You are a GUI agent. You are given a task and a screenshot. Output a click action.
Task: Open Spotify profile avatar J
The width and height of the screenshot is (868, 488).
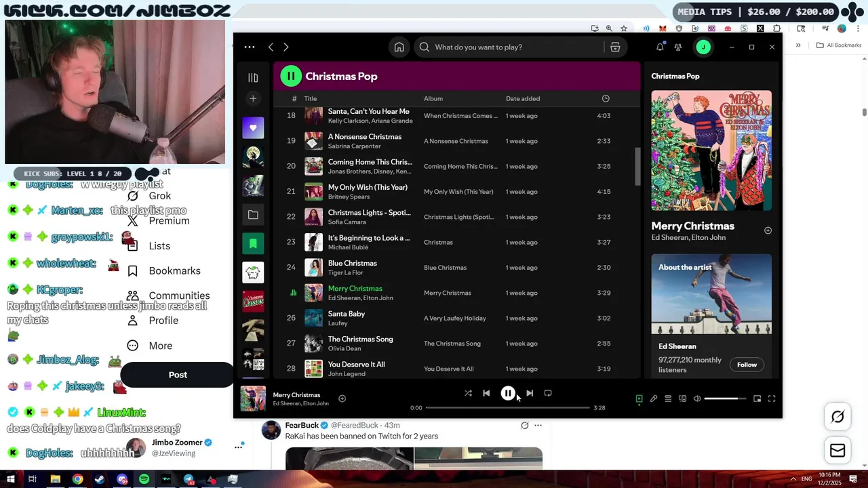(703, 47)
